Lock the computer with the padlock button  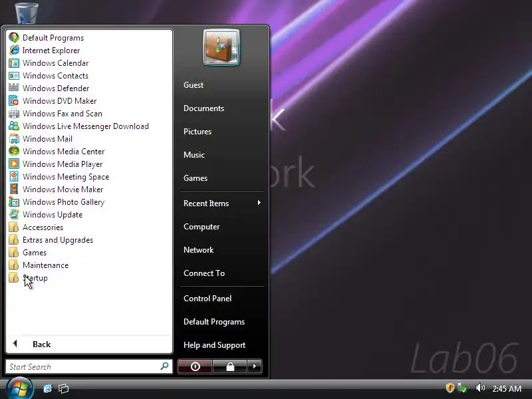pyautogui.click(x=229, y=366)
